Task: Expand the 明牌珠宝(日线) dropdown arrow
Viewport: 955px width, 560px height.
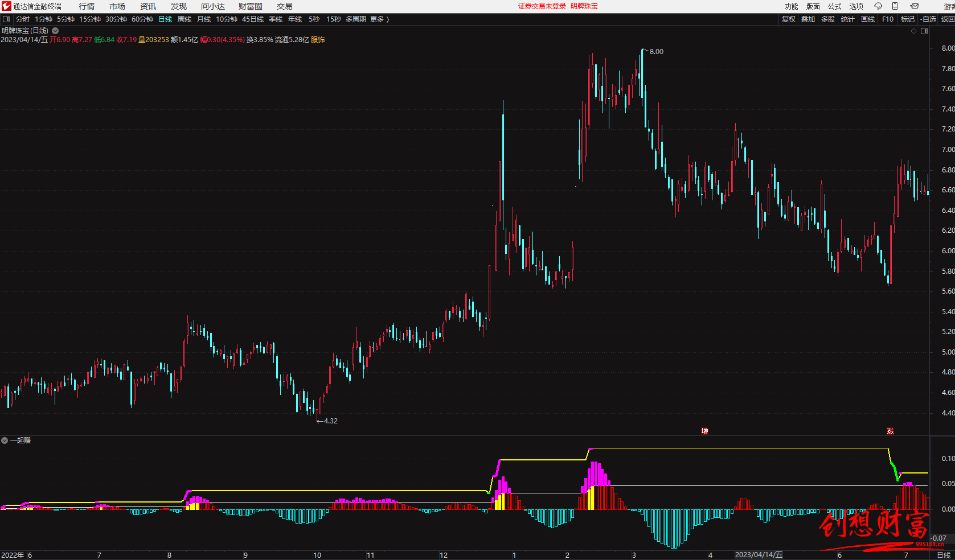Action: point(55,31)
